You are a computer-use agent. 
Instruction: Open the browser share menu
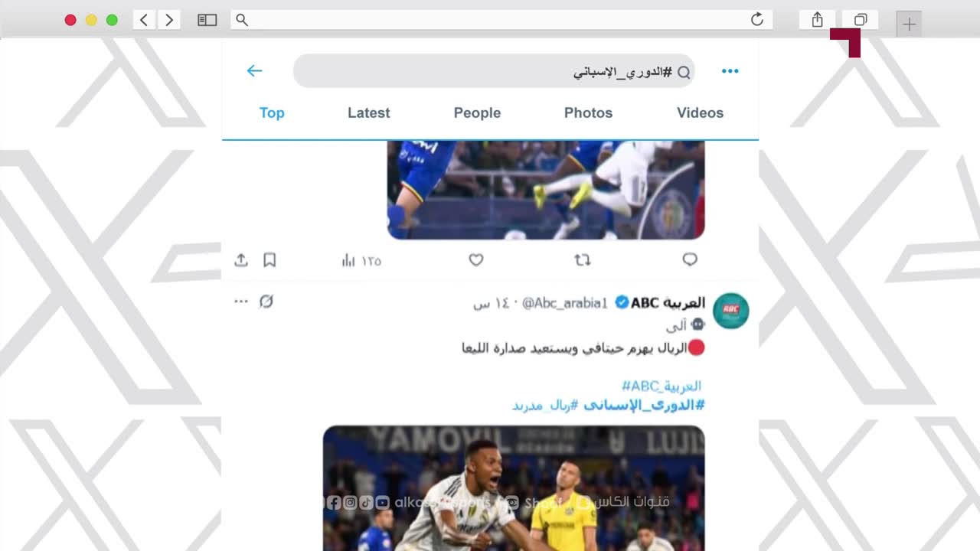[817, 20]
